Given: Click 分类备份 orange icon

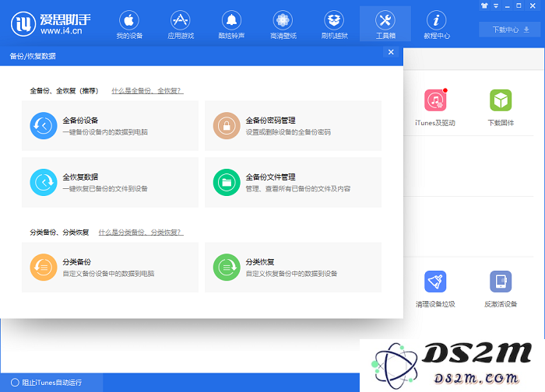Looking at the screenshot, I should (44, 267).
